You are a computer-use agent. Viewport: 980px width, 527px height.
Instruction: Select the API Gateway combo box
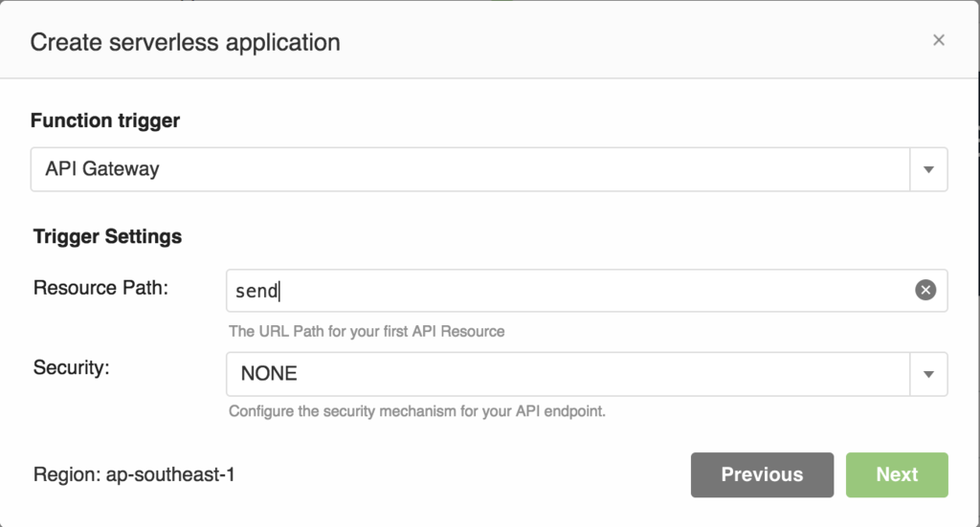click(x=489, y=169)
